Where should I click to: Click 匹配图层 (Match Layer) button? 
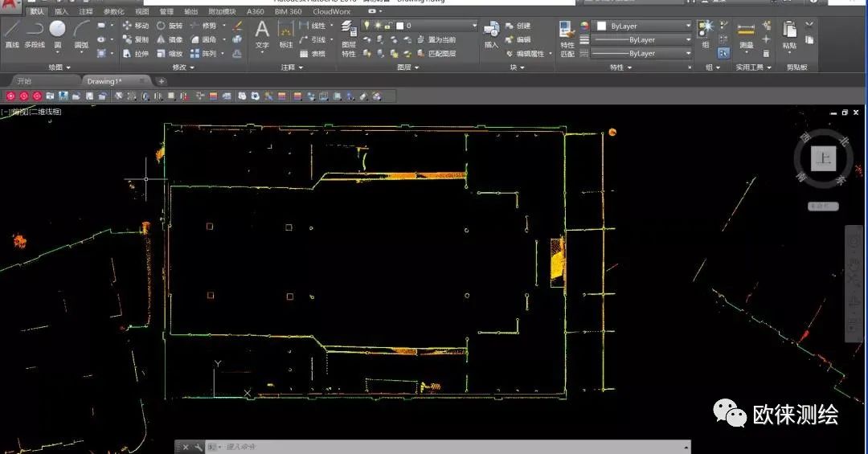coord(436,54)
